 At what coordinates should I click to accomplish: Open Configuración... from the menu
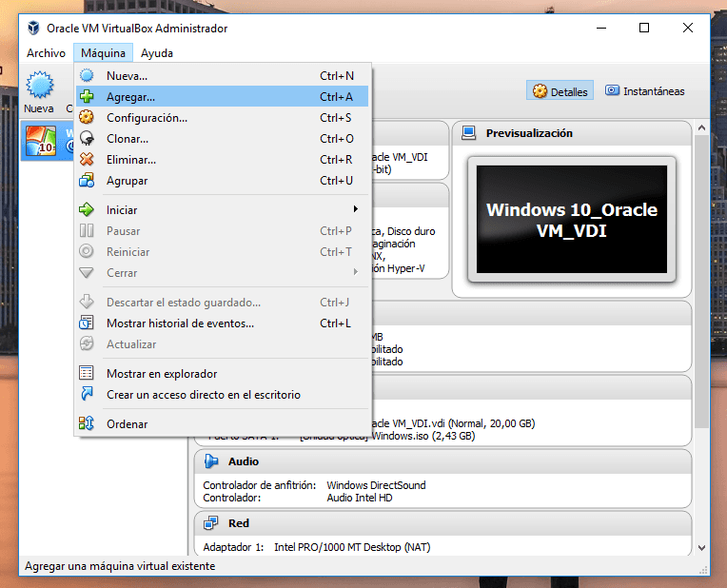(x=223, y=117)
